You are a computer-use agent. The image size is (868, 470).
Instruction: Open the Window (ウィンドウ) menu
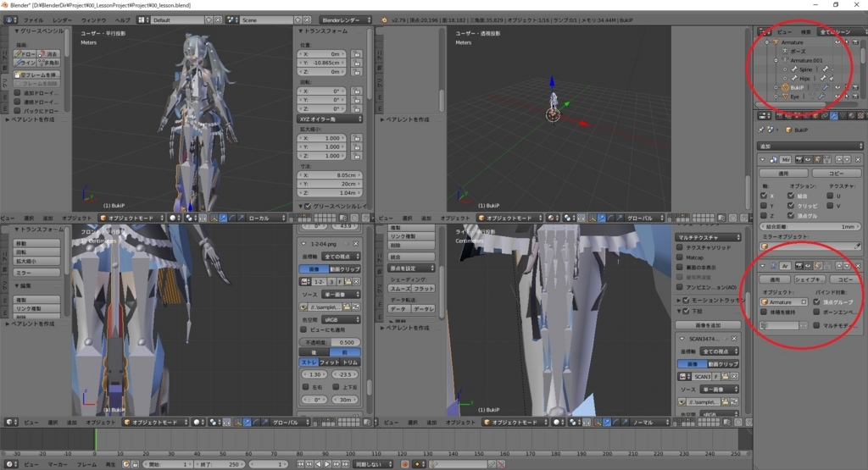[x=93, y=20]
